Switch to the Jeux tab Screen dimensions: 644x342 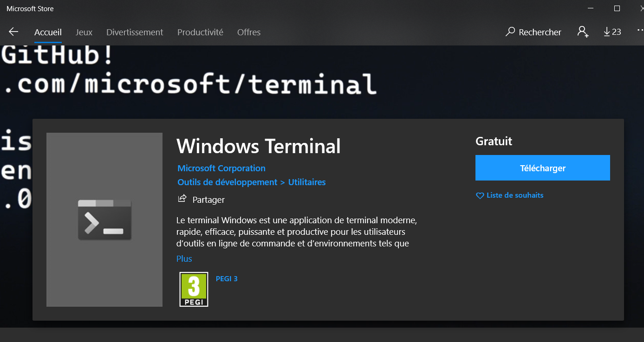coord(84,32)
